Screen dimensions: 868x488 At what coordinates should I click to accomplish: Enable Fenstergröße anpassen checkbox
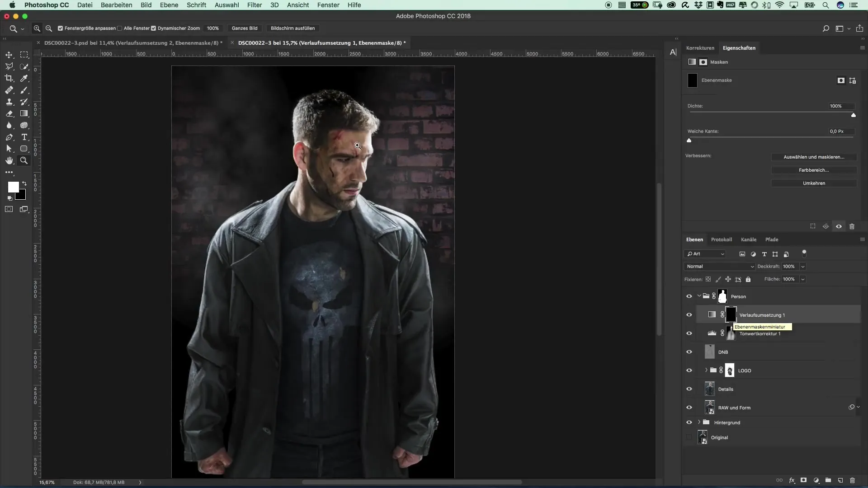coord(60,28)
